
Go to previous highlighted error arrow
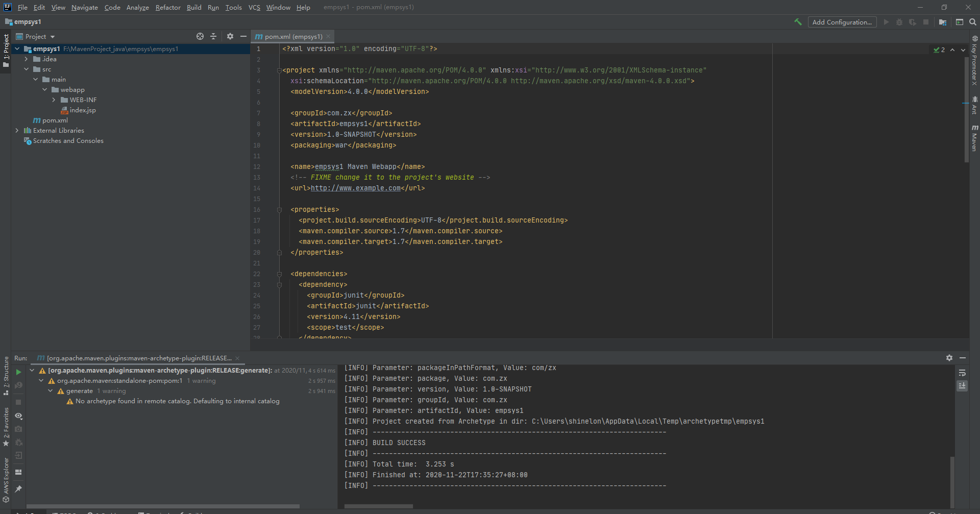(x=952, y=50)
